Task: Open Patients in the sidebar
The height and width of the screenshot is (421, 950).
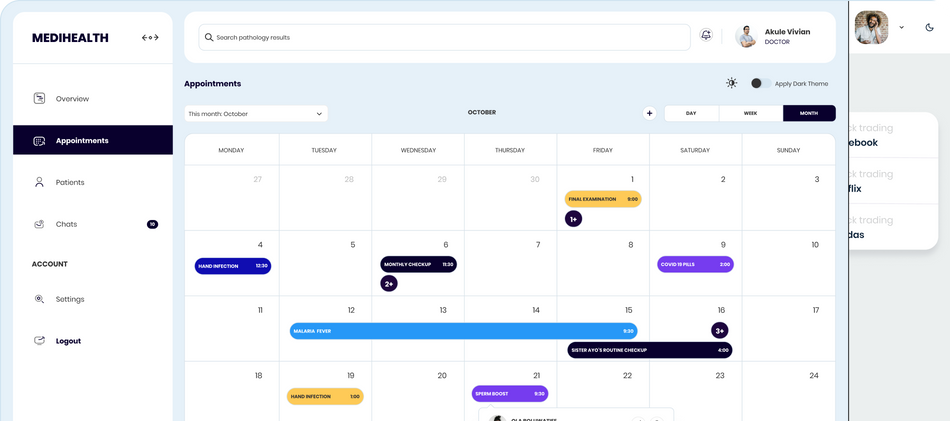Action: point(70,182)
